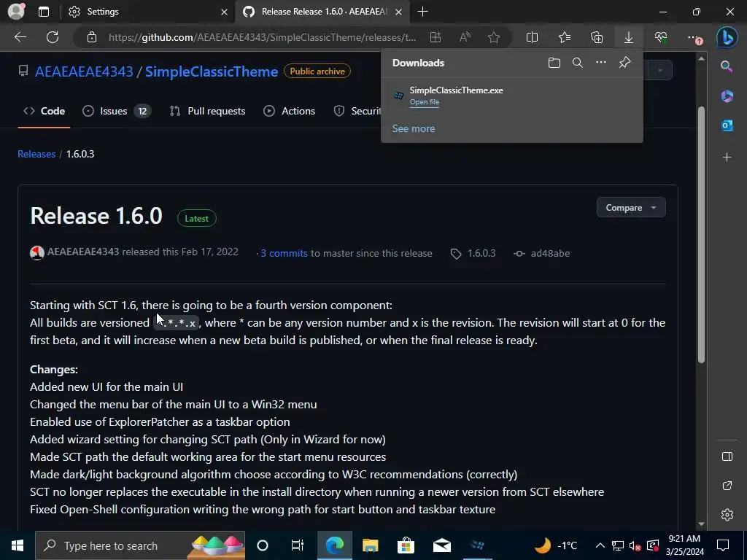Open the Actions tab
Viewport: 747px width, 560px height.
tap(289, 111)
